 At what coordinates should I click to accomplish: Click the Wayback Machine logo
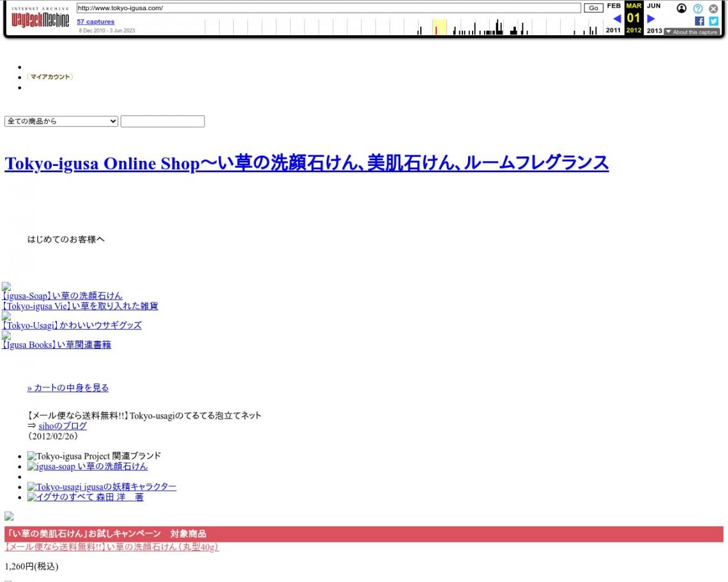pos(40,18)
